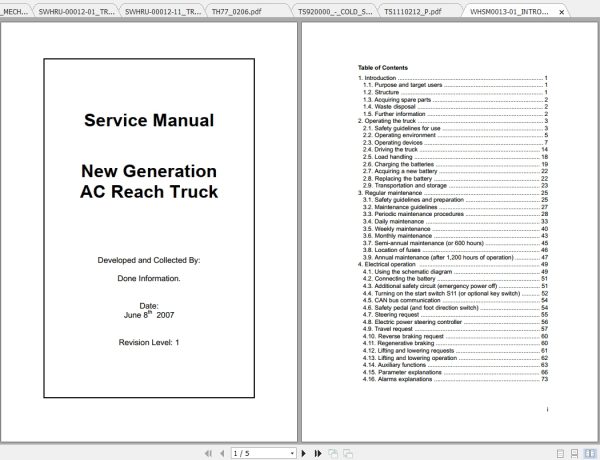Switch to continuous page view
Screen dimensions: 600x460
pos(574,454)
